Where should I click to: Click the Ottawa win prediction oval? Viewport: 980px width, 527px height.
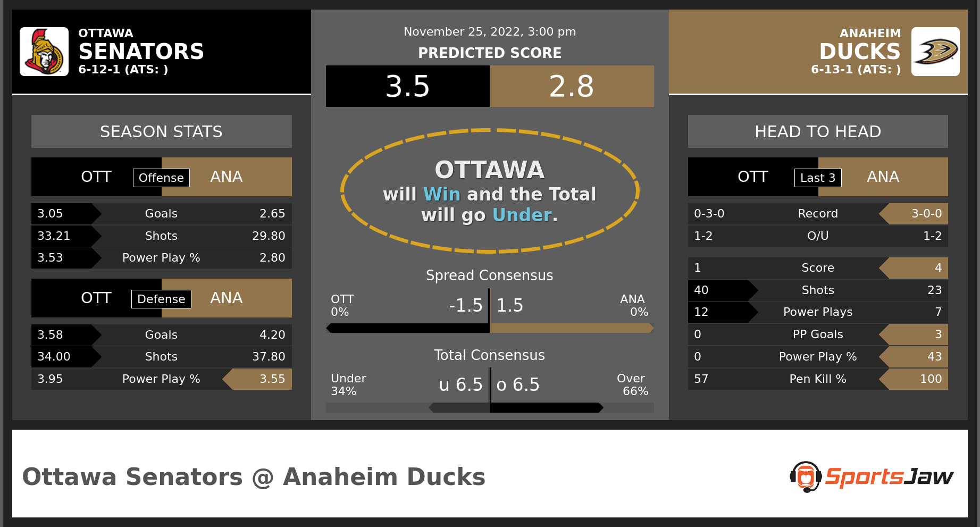pyautogui.click(x=490, y=191)
